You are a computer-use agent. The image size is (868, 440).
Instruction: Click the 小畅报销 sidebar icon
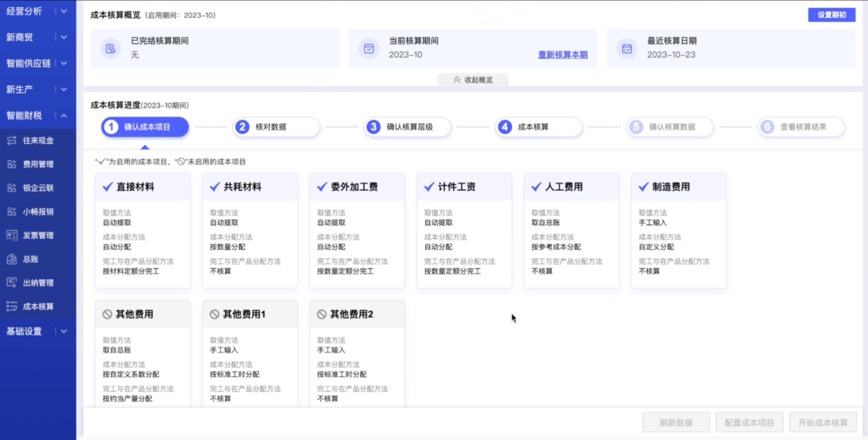[x=11, y=212]
